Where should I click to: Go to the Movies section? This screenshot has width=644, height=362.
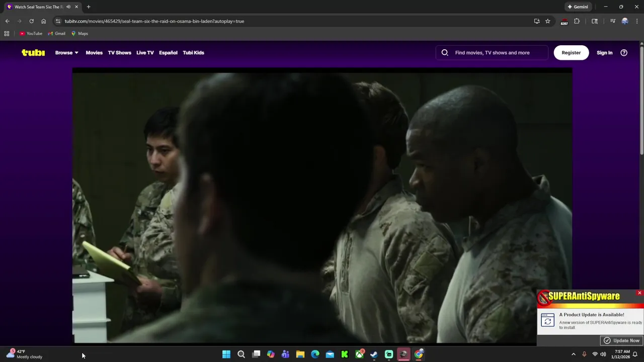click(x=94, y=53)
